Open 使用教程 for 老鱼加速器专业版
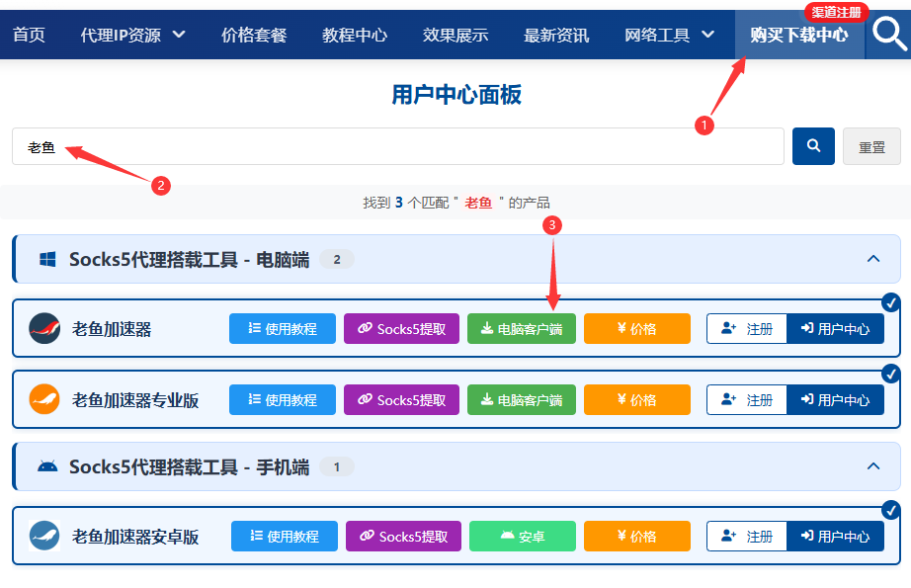 [283, 400]
